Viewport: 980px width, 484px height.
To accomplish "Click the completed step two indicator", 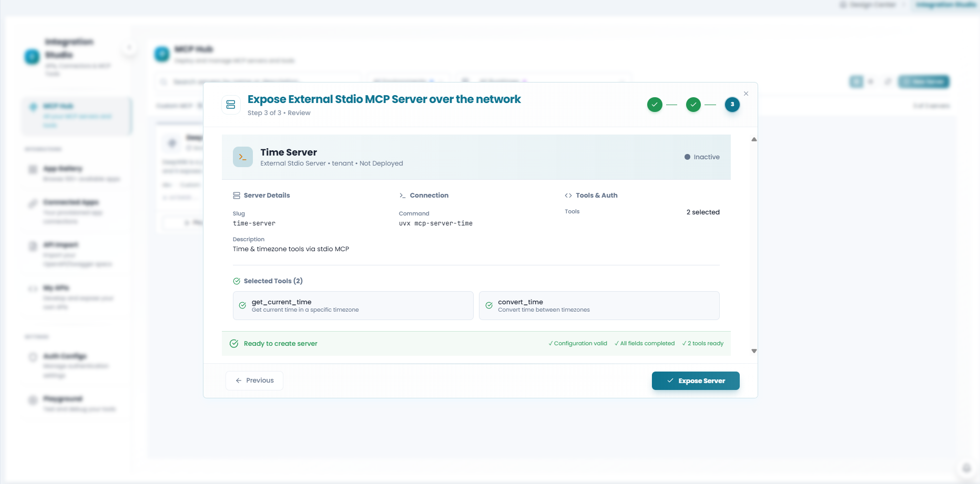I will pyautogui.click(x=693, y=105).
